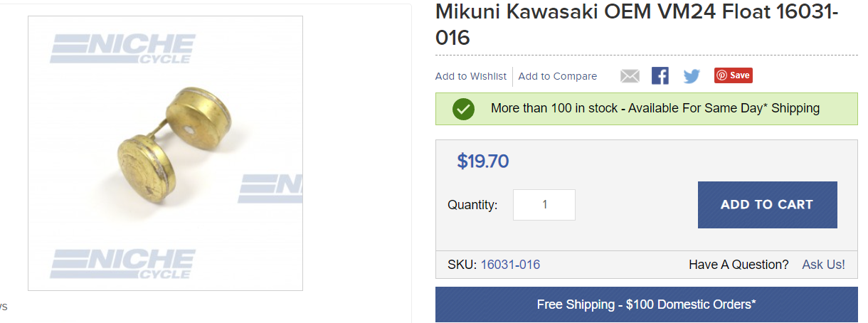This screenshot has height=323, width=868.
Task: Share product via email envelope icon
Action: [630, 76]
